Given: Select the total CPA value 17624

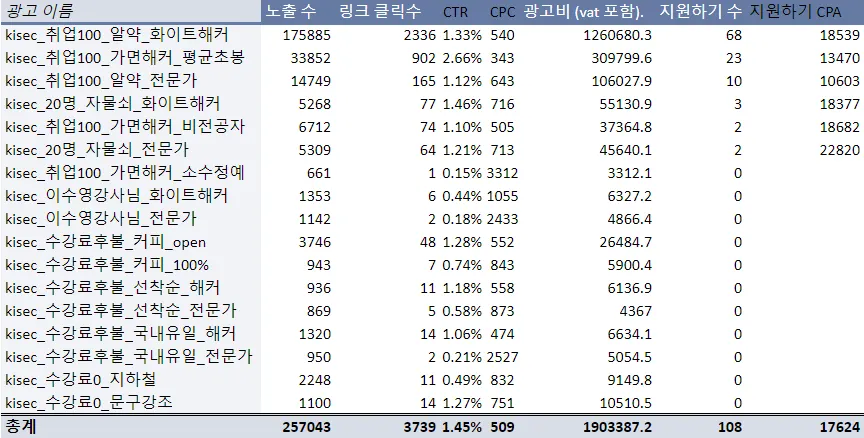Looking at the screenshot, I should 840,426.
